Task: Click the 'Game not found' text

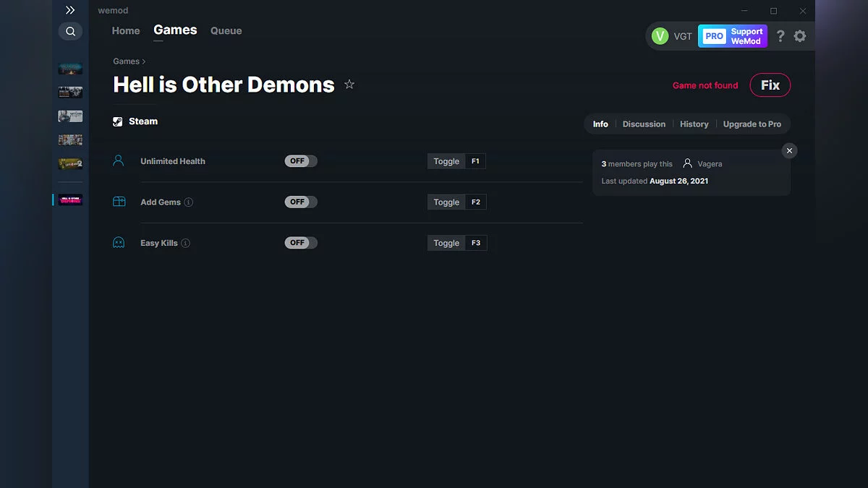Action: [x=705, y=85]
